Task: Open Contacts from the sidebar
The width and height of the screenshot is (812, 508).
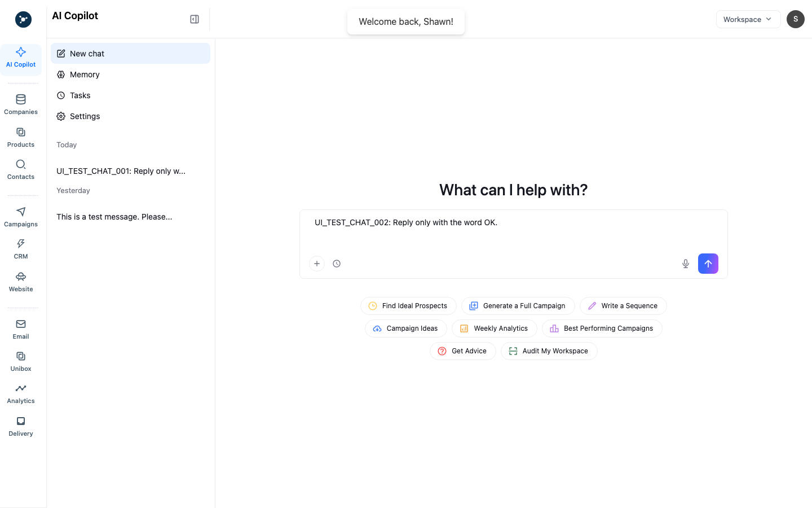Action: [21, 169]
